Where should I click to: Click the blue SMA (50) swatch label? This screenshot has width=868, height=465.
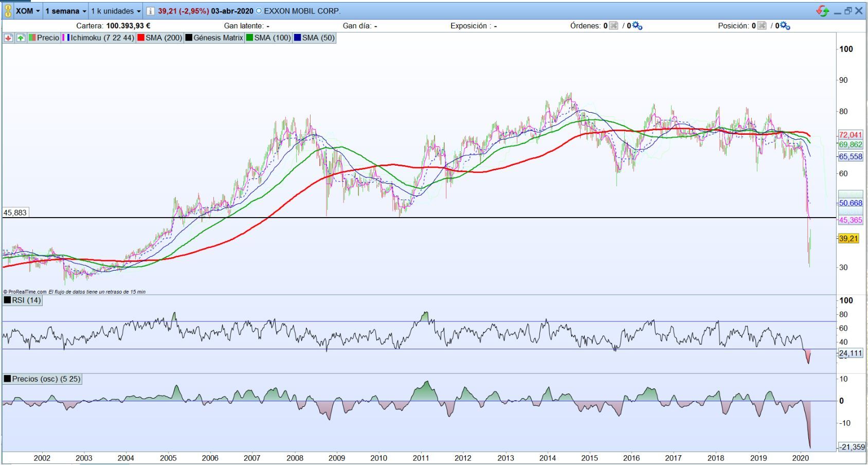click(x=314, y=38)
